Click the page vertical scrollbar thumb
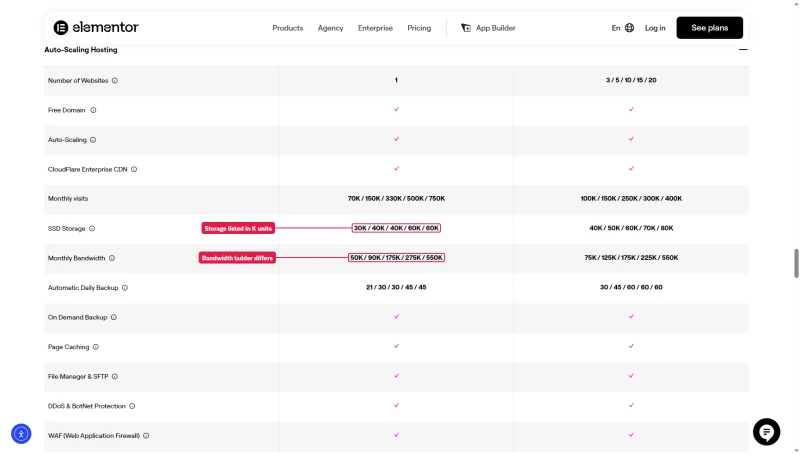Viewport: 800px width, 455px height. 796,263
